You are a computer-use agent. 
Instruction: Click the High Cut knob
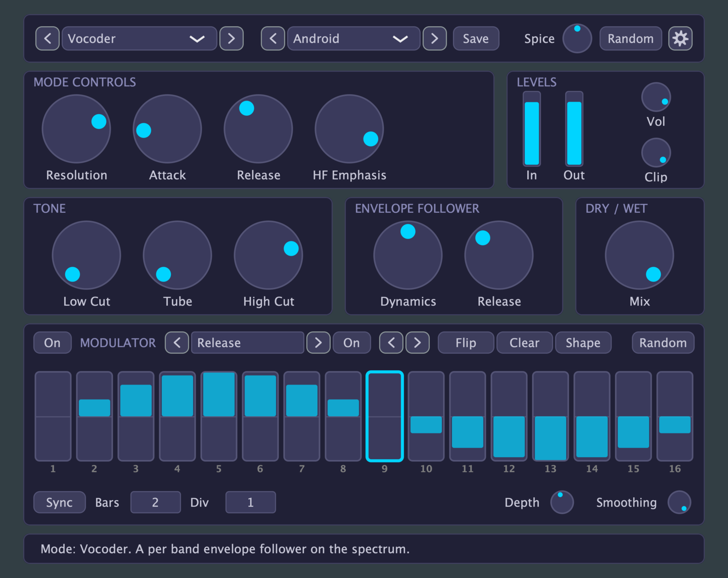(268, 255)
